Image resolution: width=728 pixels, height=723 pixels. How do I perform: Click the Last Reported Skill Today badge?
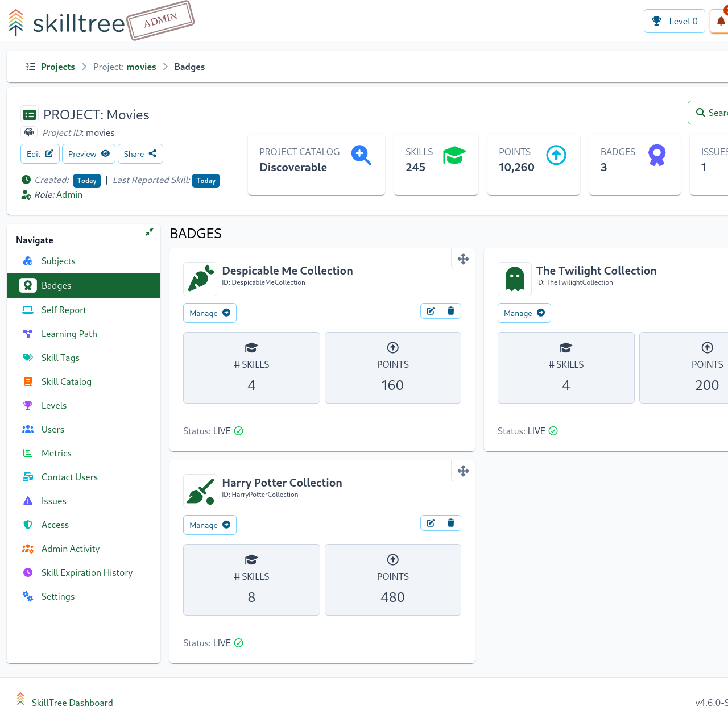(x=206, y=181)
